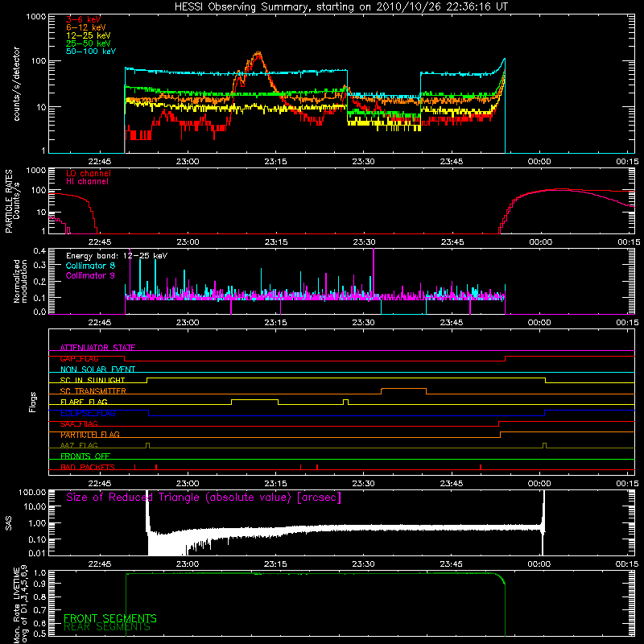This screenshot has width=644, height=644.
Task: Click the 'Energy band: 12-25 keV' caption
Action: coord(117,256)
